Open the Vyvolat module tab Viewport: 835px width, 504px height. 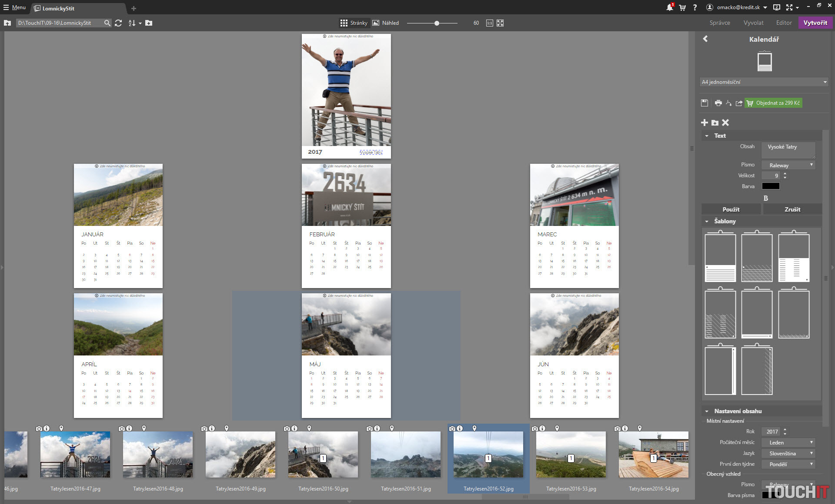coord(753,23)
